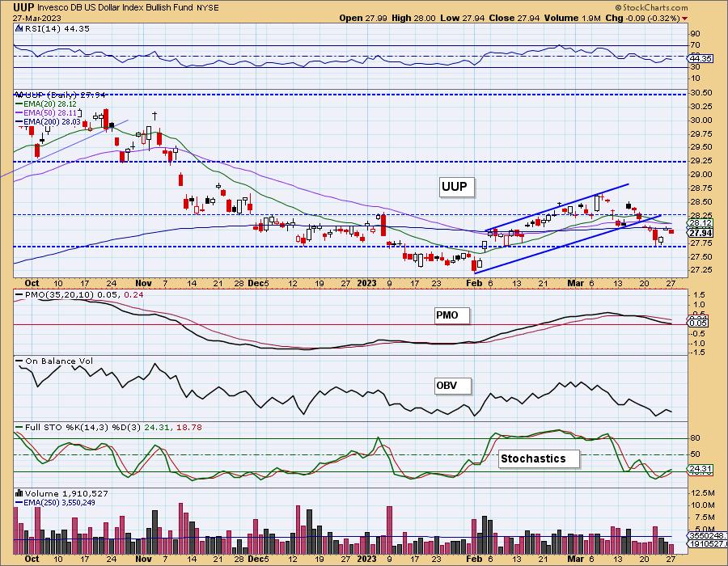Click the Chg -0.09 (-0.32%) value
Image resolution: width=728 pixels, height=566 pixels.
point(642,18)
